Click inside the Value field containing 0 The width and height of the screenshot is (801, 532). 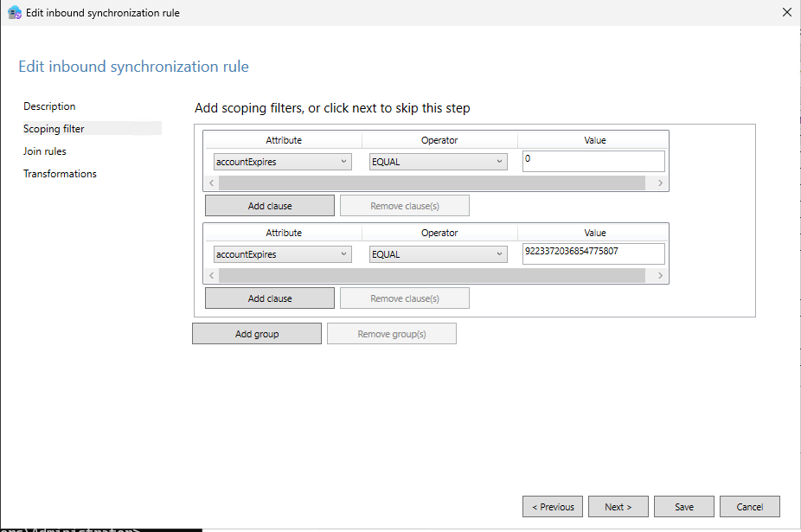point(593,161)
